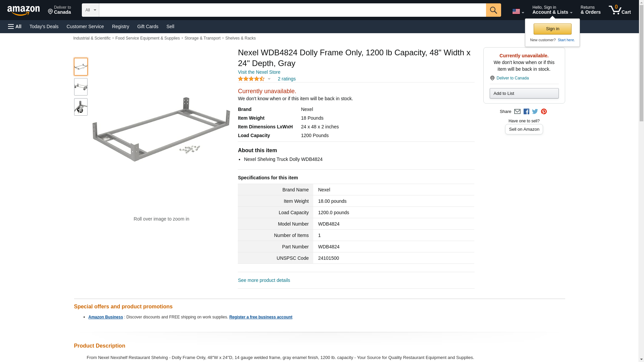Image resolution: width=644 pixels, height=362 pixels.
Task: Share product on Pinterest
Action: [544, 112]
